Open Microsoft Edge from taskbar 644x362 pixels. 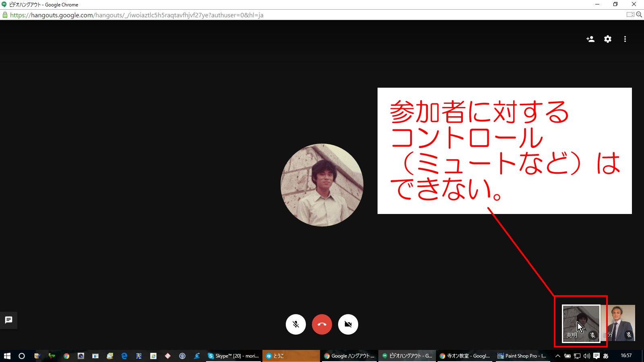124,356
